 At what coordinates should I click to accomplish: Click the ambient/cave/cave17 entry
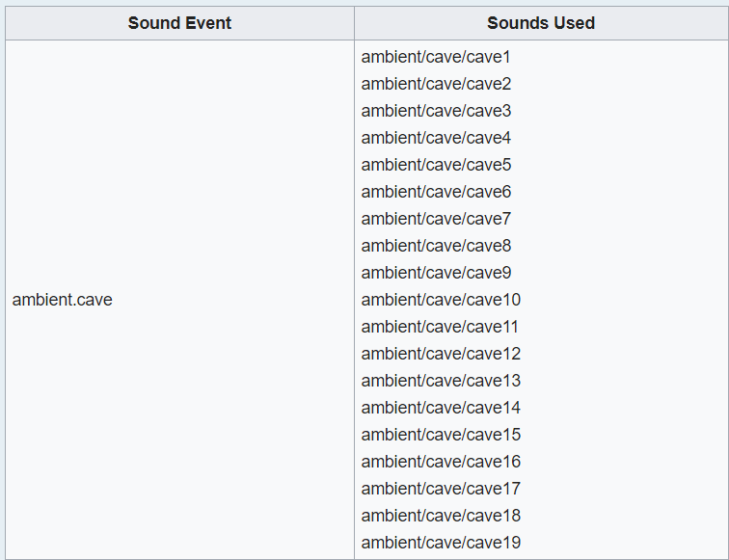[x=441, y=489]
